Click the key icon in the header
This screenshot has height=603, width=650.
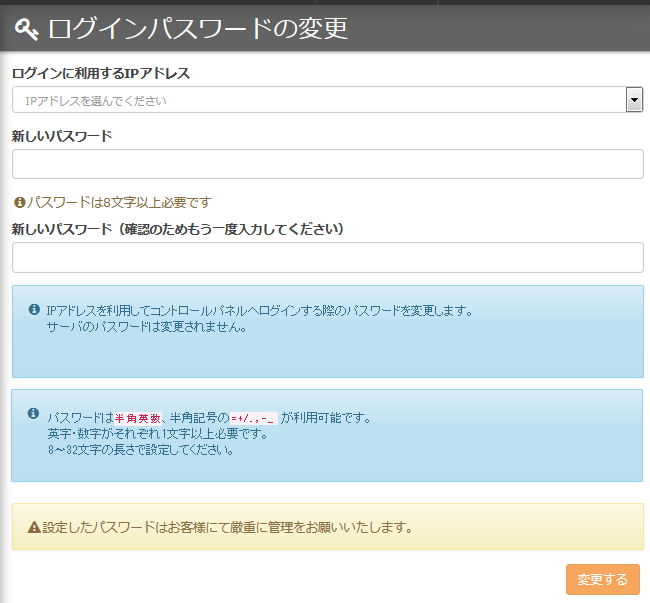[x=27, y=29]
